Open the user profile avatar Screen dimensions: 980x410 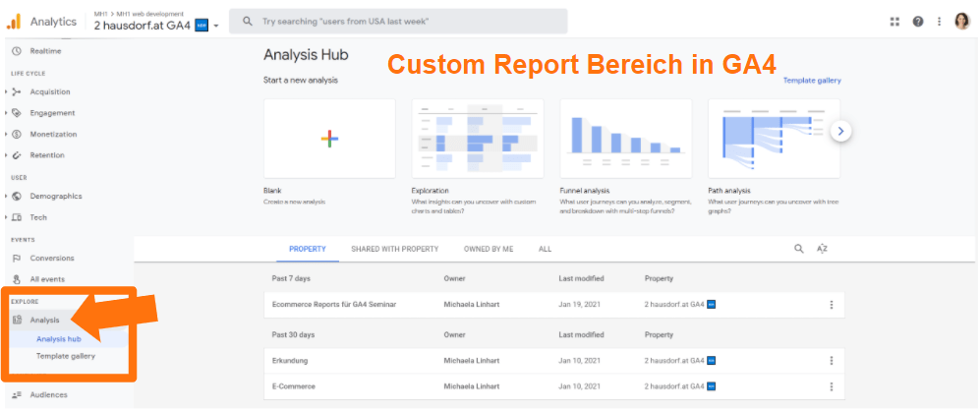(962, 22)
